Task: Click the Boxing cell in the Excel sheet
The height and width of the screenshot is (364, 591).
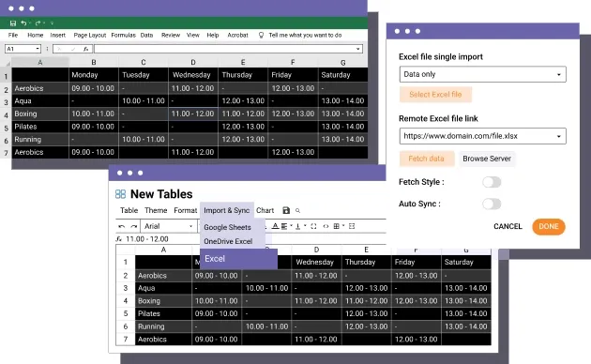Action: point(40,114)
